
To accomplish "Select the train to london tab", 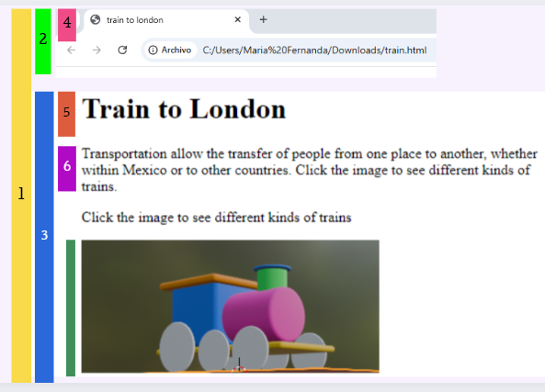I will 166,21.
